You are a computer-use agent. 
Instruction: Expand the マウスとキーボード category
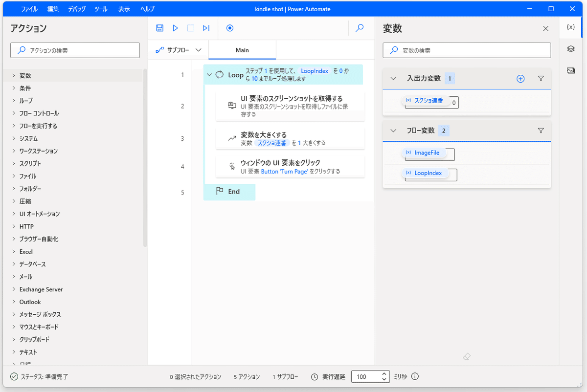[x=14, y=327]
